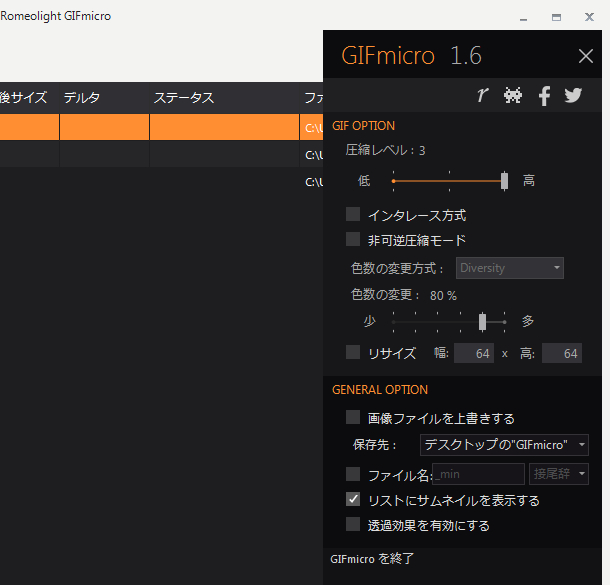
Task: Enable the インタレース方式 checkbox
Action: pyautogui.click(x=353, y=214)
